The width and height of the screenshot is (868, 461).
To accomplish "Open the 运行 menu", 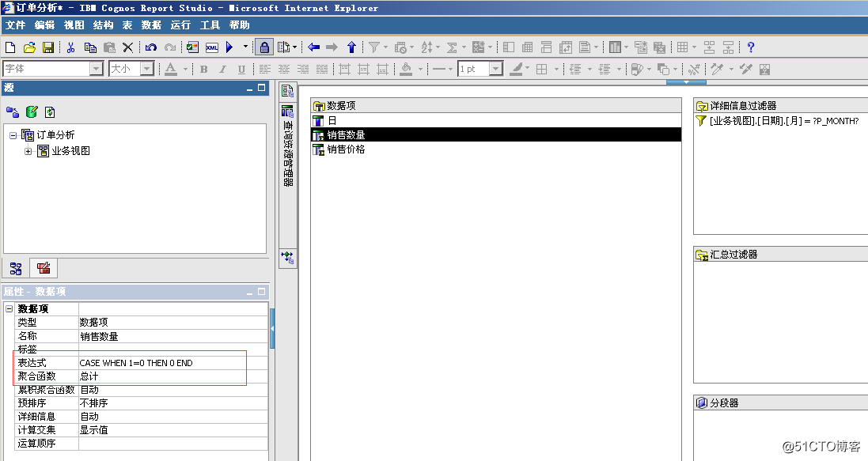I will click(x=180, y=25).
